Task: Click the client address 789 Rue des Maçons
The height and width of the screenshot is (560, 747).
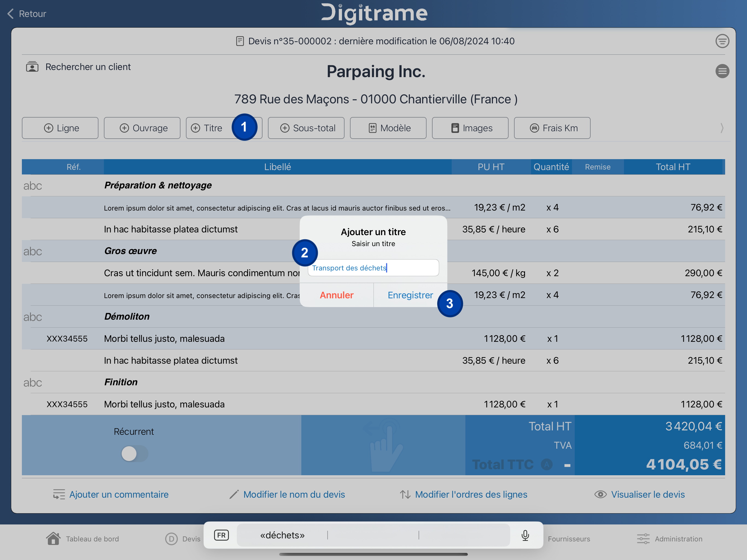Action: click(x=376, y=99)
